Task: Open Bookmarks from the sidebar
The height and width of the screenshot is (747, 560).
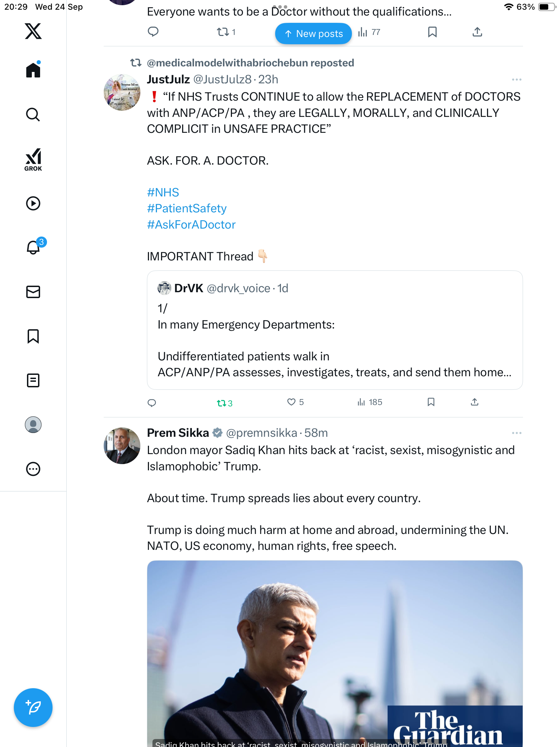Action: 33,336
